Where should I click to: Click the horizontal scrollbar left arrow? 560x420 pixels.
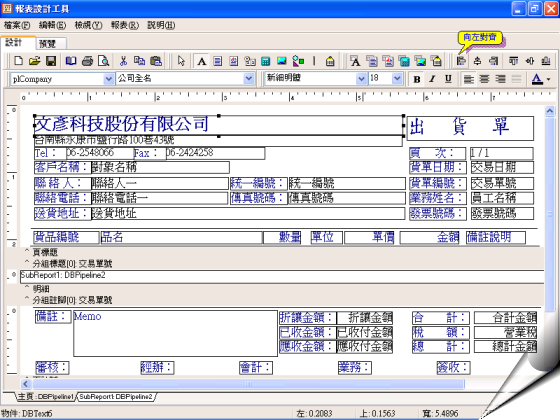(25, 384)
